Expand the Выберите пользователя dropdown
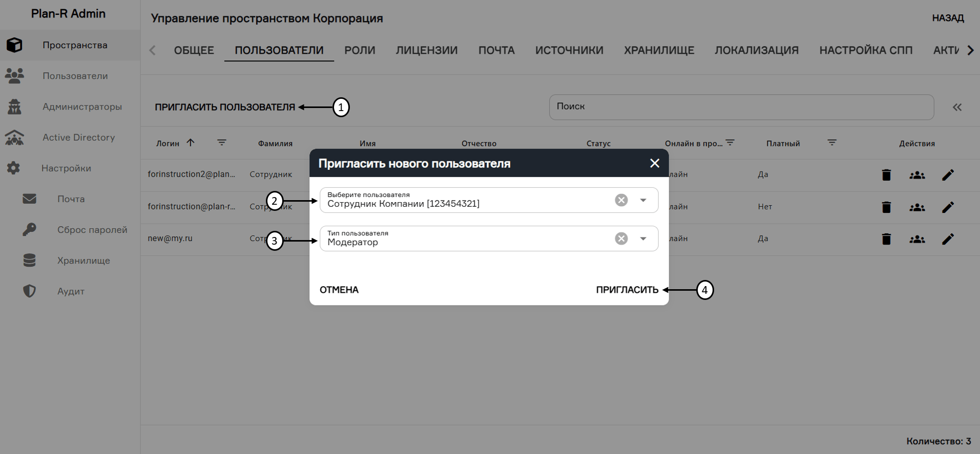The width and height of the screenshot is (980, 454). [x=643, y=200]
